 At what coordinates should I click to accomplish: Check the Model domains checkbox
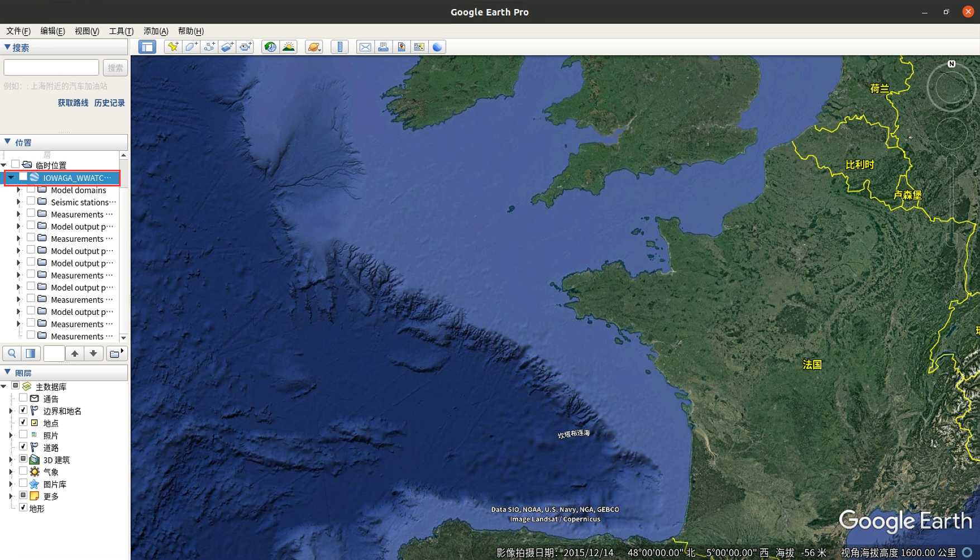31,189
